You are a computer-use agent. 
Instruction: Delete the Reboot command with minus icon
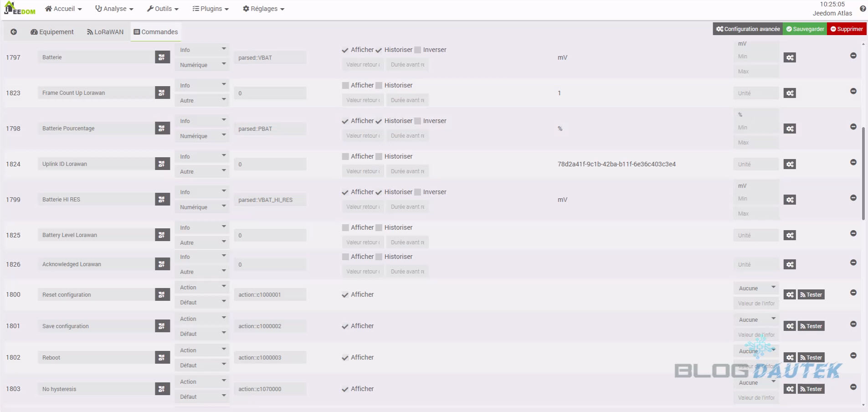(x=853, y=355)
